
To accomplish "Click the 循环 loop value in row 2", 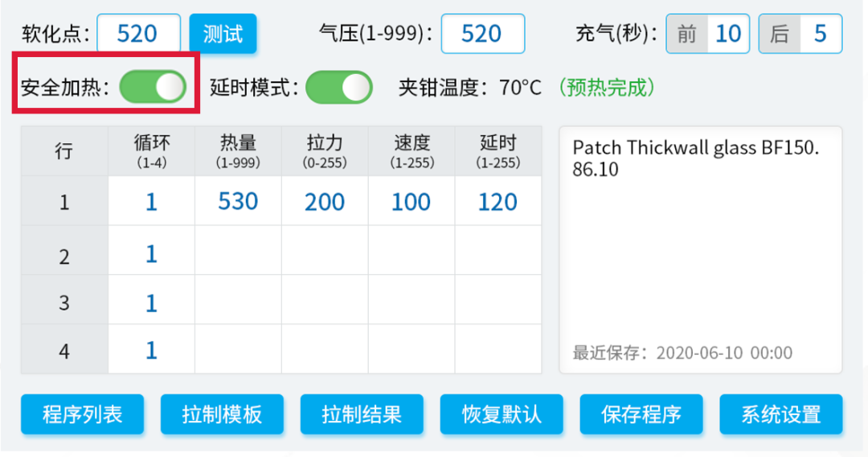I will 151,254.
